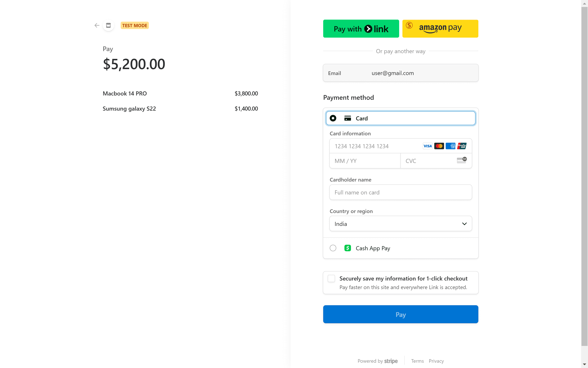Click the American Express logo icon
The width and height of the screenshot is (588, 368).
click(x=450, y=146)
